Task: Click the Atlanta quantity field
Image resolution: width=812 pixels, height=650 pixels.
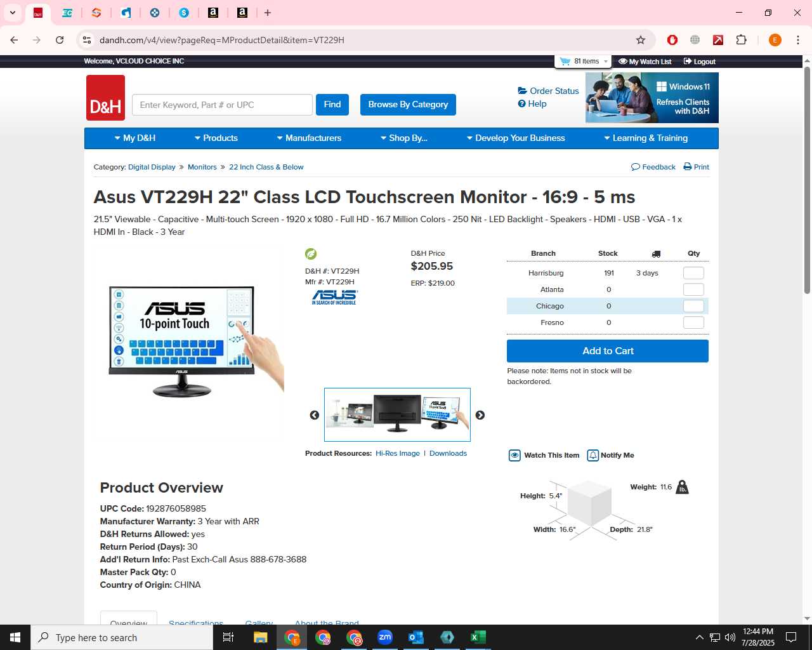Action: [693, 289]
